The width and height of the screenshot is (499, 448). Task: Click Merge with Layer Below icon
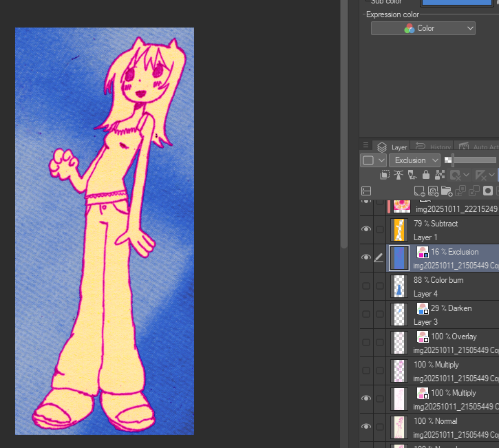coord(474,191)
